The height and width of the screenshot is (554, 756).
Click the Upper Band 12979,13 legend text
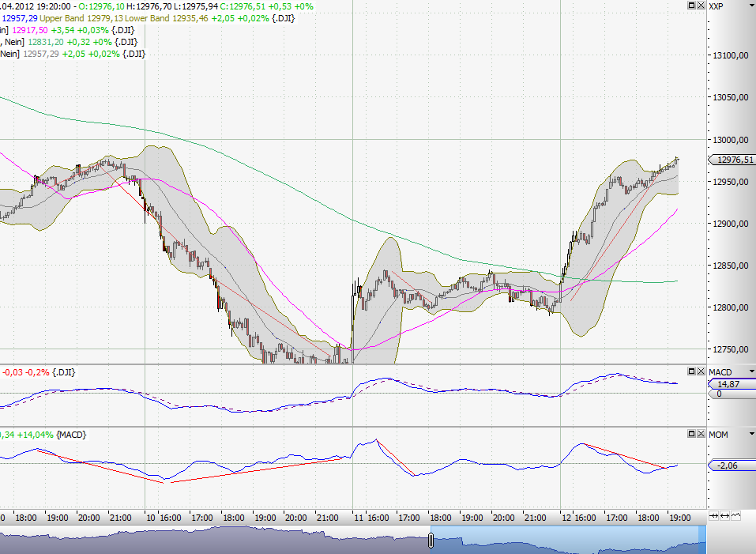[x=81, y=18]
